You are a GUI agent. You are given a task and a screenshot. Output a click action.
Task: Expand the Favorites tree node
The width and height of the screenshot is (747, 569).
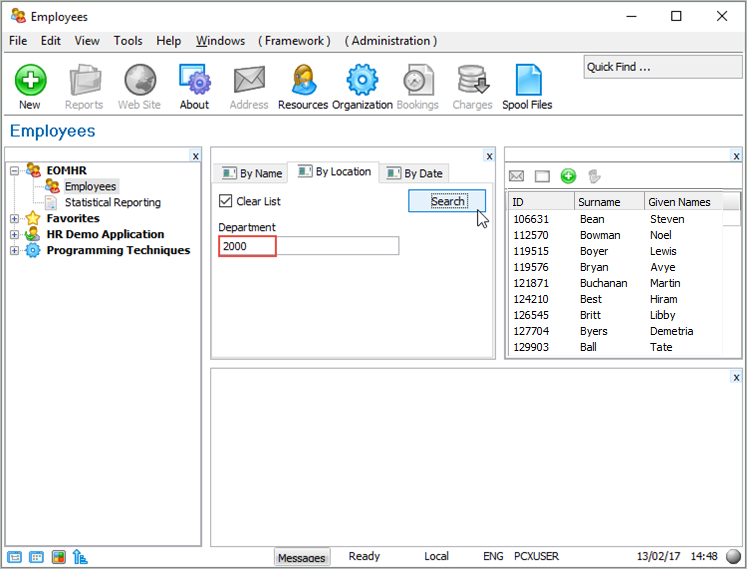14,218
